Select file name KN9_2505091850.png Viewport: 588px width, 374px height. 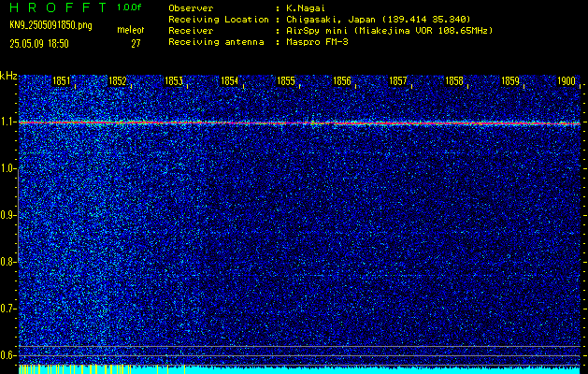pyautogui.click(x=50, y=25)
